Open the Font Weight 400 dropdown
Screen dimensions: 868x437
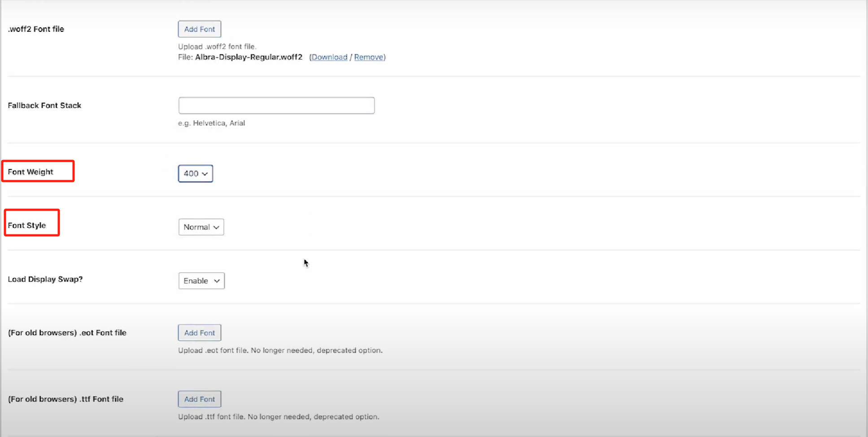196,173
